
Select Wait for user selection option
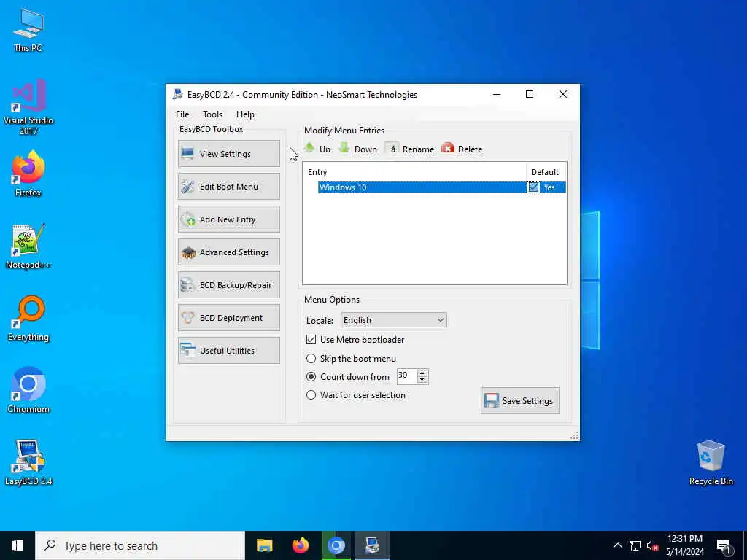(311, 394)
